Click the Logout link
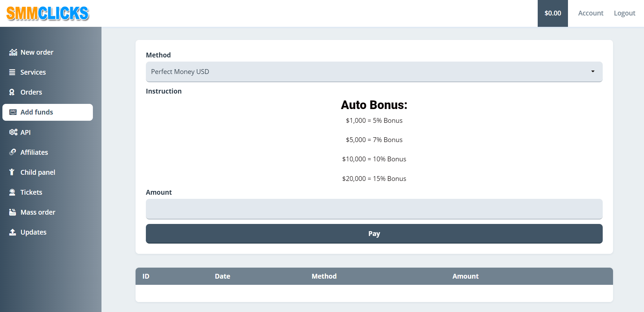This screenshot has width=644, height=312. coord(624,13)
